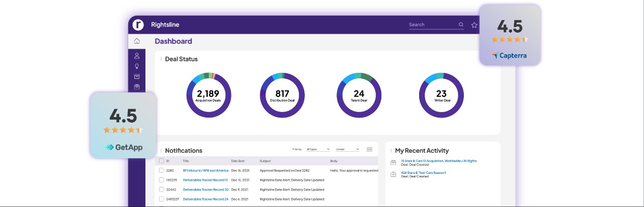Screen dimensions: 644x207
Task: Click the Dec 16, 2021 date cell
Action: (x=240, y=170)
